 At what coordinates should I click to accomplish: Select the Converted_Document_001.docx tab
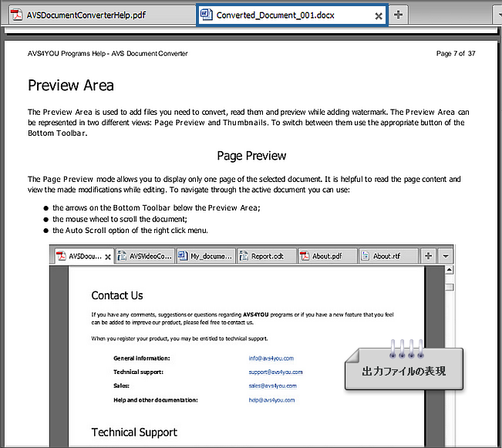pyautogui.click(x=292, y=15)
